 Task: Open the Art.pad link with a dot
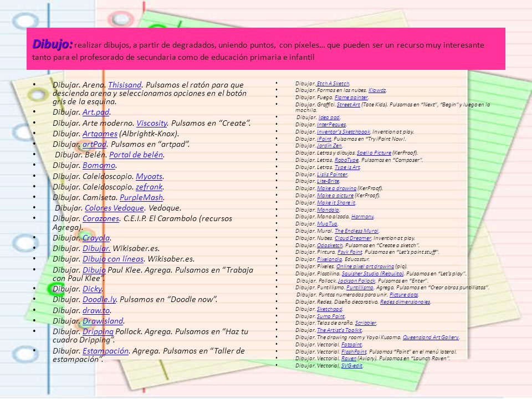tap(96, 112)
